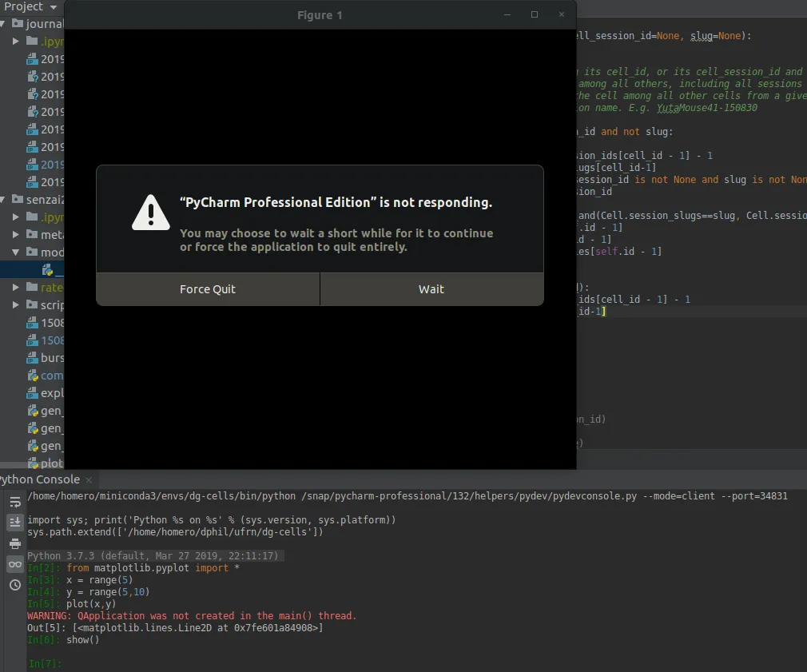Click the notebook icon beside expl file

(x=33, y=393)
